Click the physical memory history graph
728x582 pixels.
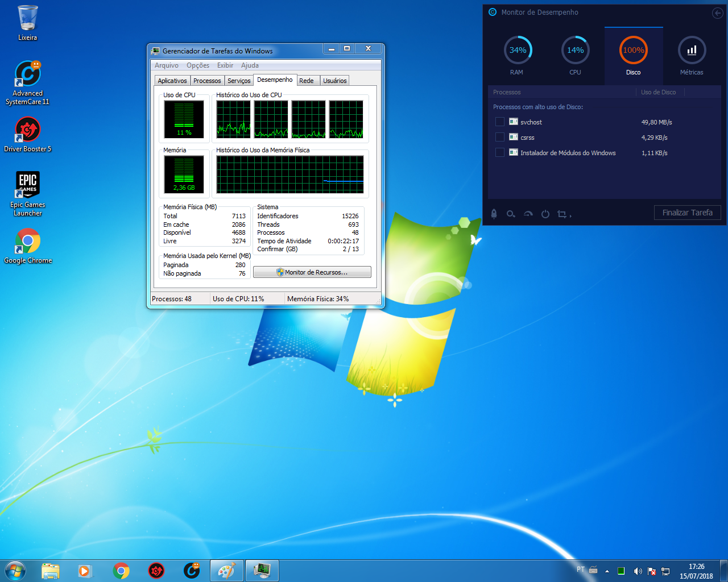pos(290,174)
